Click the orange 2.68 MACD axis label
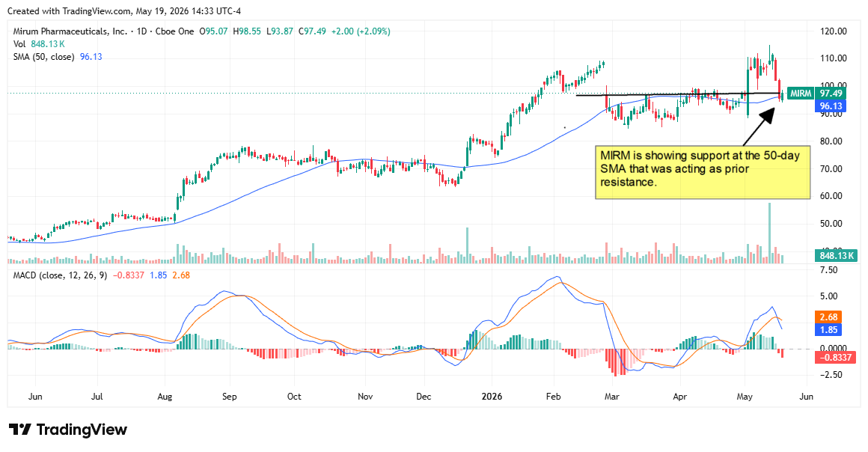Screen dimensions: 868x452 point(828,317)
